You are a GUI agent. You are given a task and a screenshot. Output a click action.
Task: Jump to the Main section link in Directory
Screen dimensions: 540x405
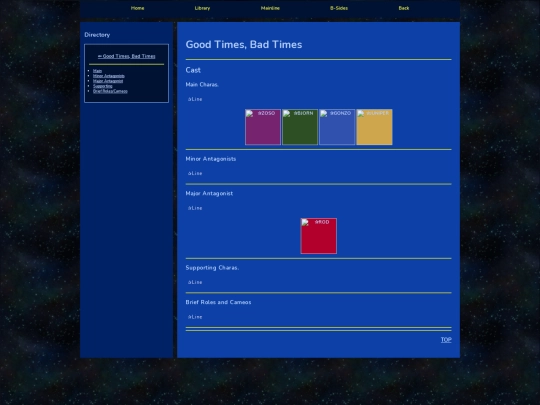pyautogui.click(x=97, y=71)
